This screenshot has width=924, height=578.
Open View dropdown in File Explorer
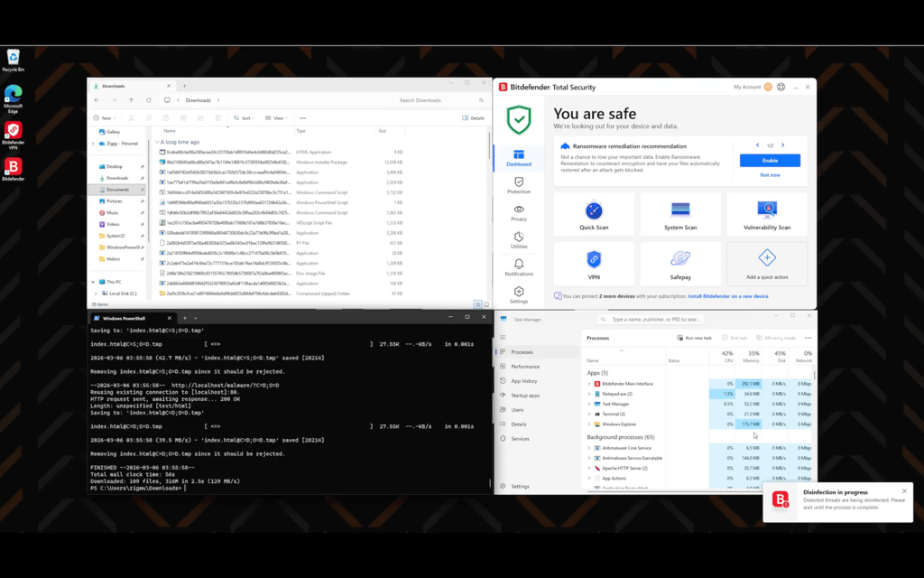276,118
